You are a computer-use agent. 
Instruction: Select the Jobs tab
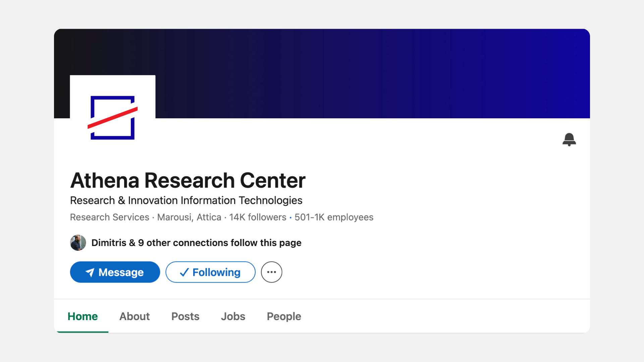coord(233,316)
